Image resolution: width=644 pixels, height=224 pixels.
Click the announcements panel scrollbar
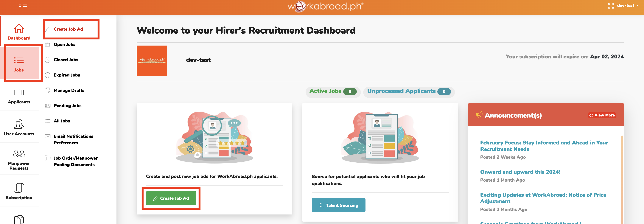pos(622,175)
